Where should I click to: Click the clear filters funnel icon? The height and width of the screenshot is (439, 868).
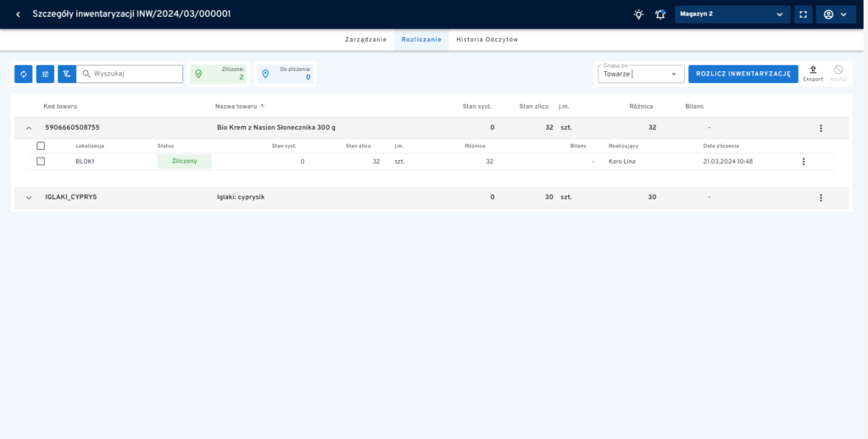point(67,75)
